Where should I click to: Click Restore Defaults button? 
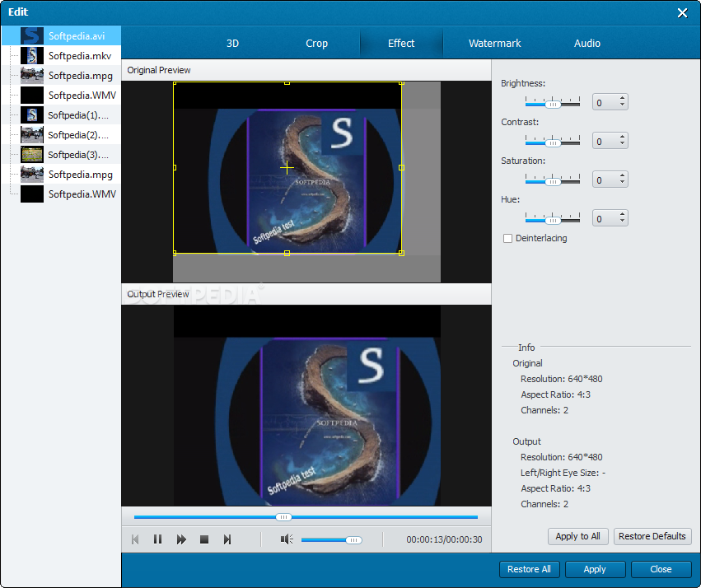pos(652,536)
